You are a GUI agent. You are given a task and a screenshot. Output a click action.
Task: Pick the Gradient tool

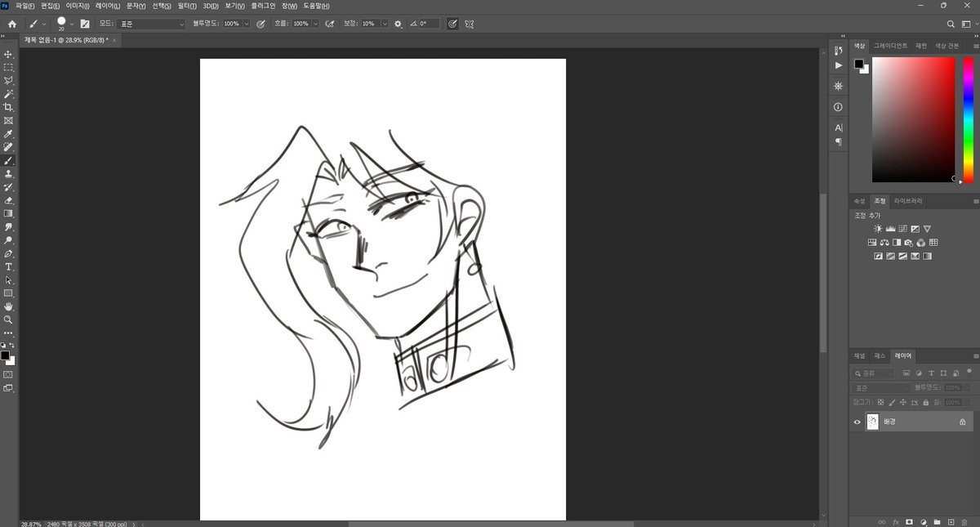click(8, 213)
